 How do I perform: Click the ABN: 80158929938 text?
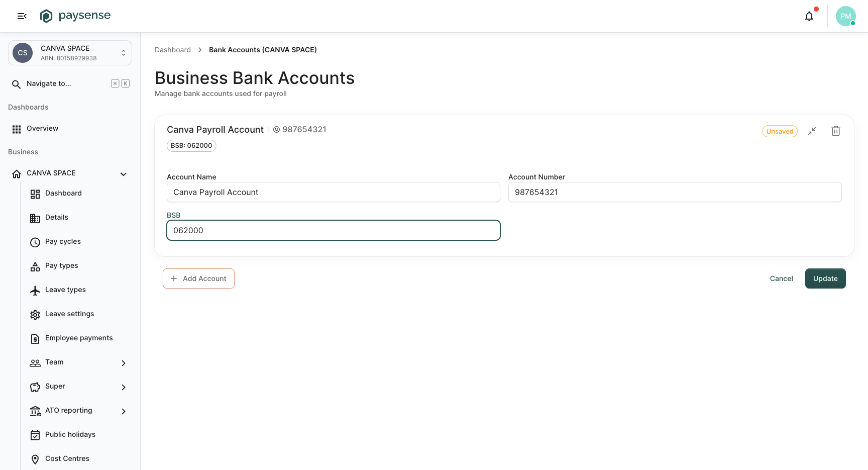(x=69, y=58)
